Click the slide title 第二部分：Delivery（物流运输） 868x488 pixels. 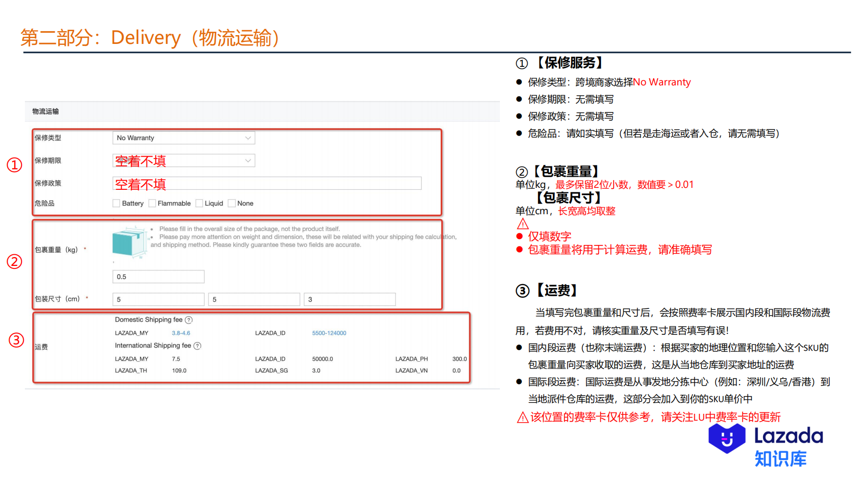(151, 38)
